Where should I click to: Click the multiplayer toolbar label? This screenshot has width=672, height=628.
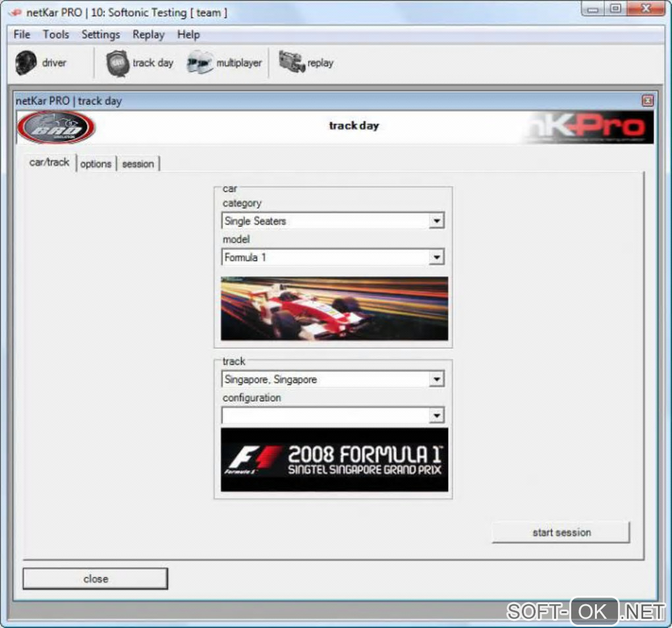(238, 63)
